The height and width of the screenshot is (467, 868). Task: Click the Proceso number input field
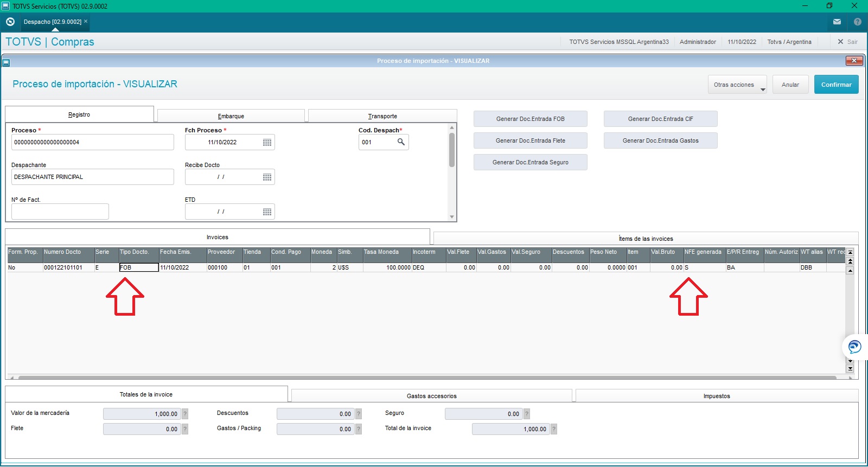pos(92,142)
